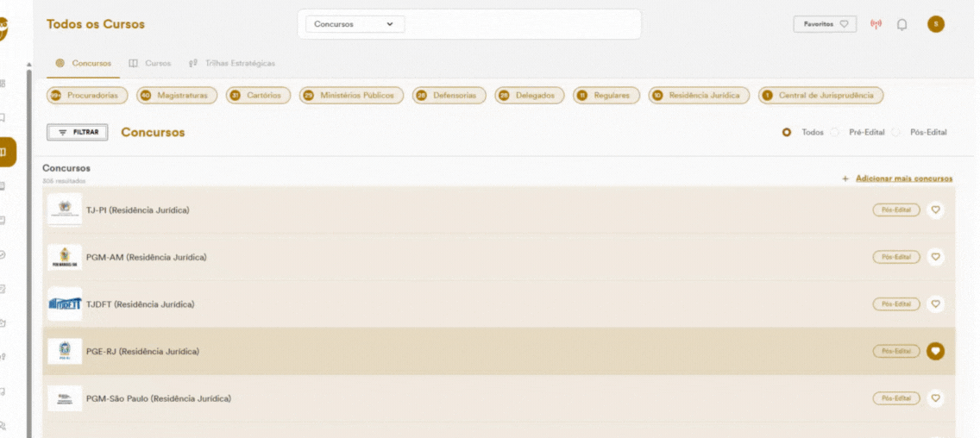The height and width of the screenshot is (438, 980).
Task: Click Pós-Edital badge on PGE-RJ row
Action: tap(896, 351)
